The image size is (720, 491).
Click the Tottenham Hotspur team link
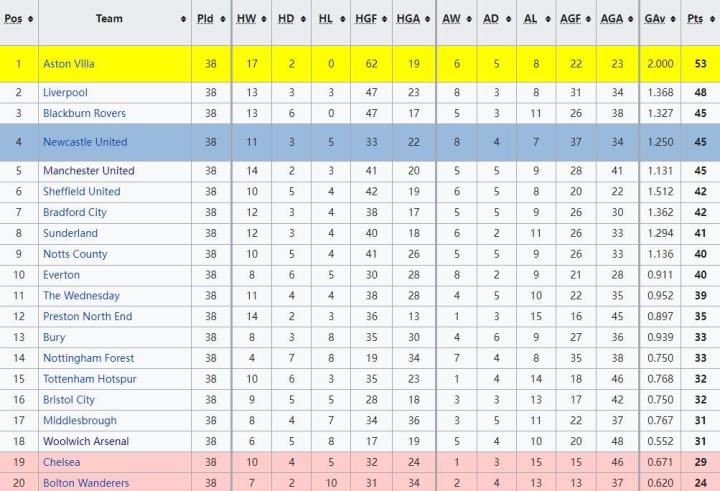pyautogui.click(x=90, y=379)
